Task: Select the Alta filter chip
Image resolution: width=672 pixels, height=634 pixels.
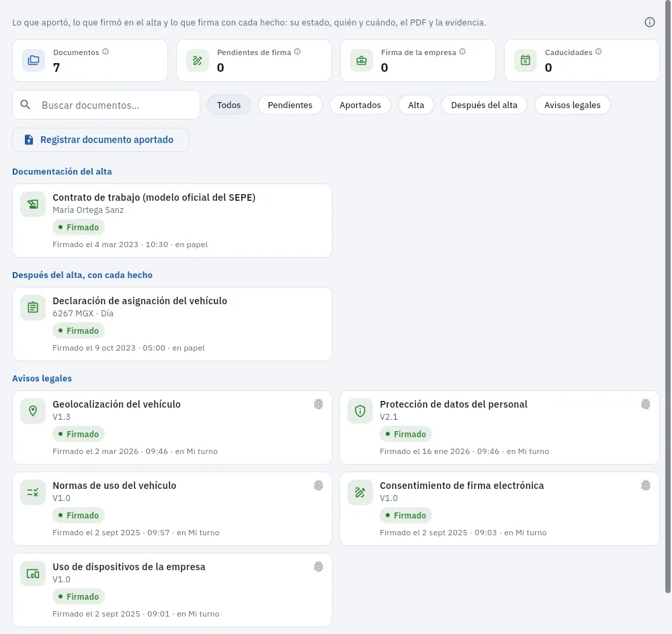Action: (416, 105)
